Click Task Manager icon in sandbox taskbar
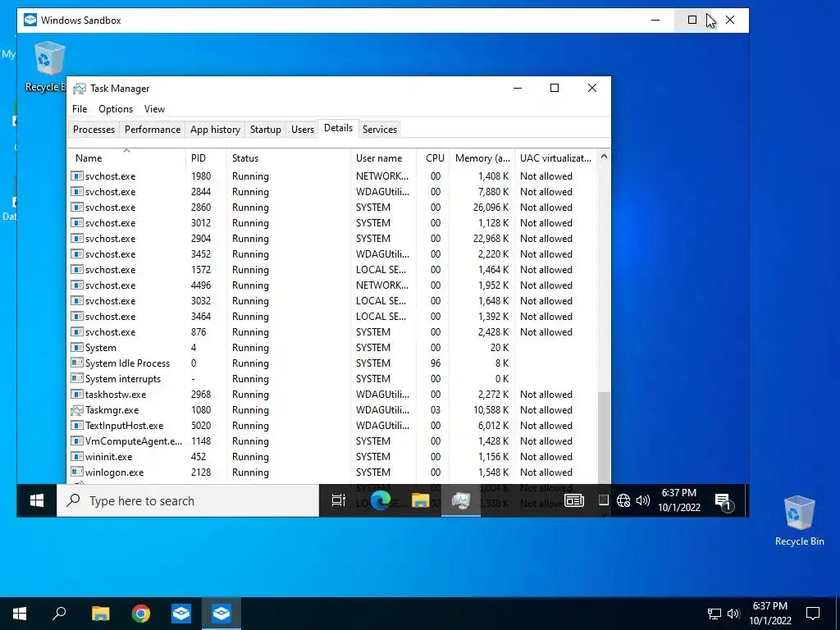This screenshot has height=630, width=840. point(461,500)
